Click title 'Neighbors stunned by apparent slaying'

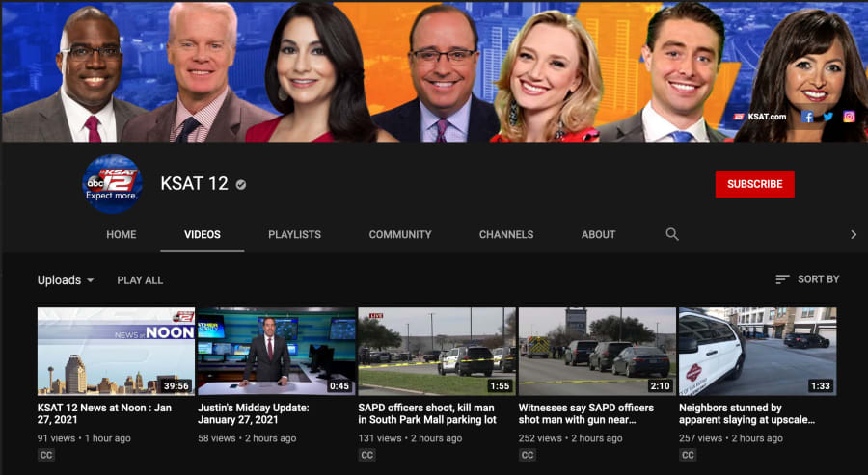[x=746, y=413]
